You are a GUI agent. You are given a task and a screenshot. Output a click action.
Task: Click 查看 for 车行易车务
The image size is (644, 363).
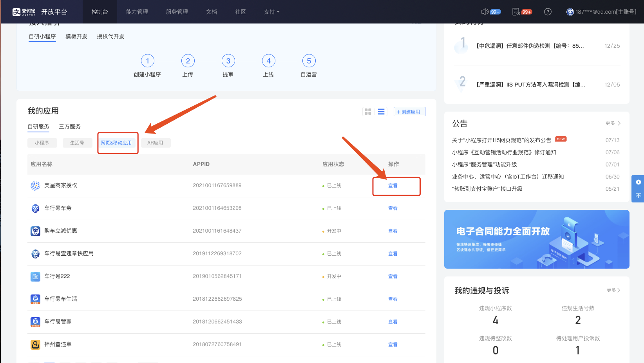click(x=393, y=208)
